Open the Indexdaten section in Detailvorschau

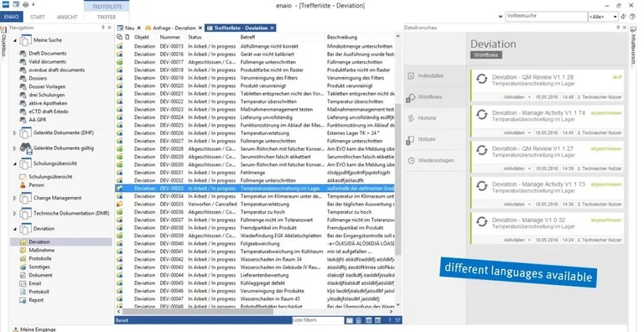tap(435, 76)
